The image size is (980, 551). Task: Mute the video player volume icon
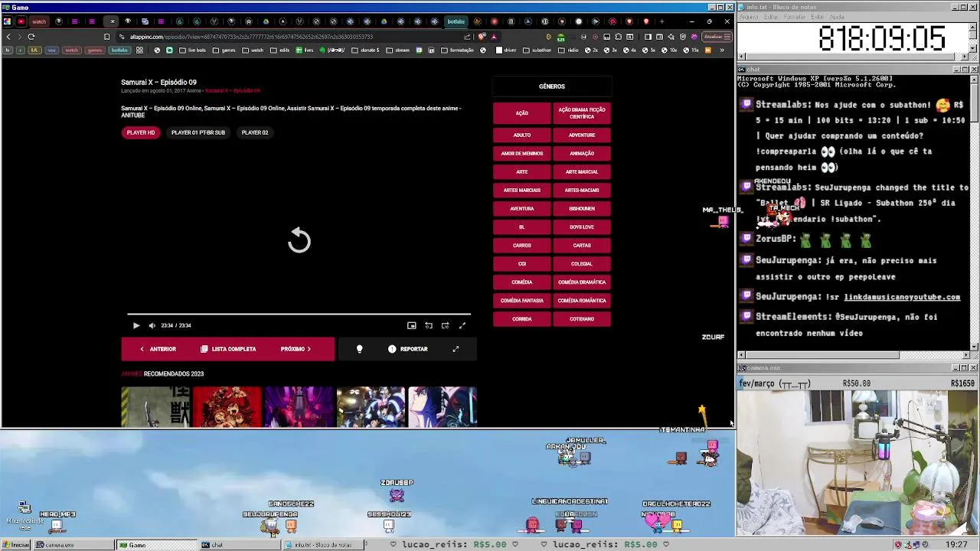click(152, 325)
